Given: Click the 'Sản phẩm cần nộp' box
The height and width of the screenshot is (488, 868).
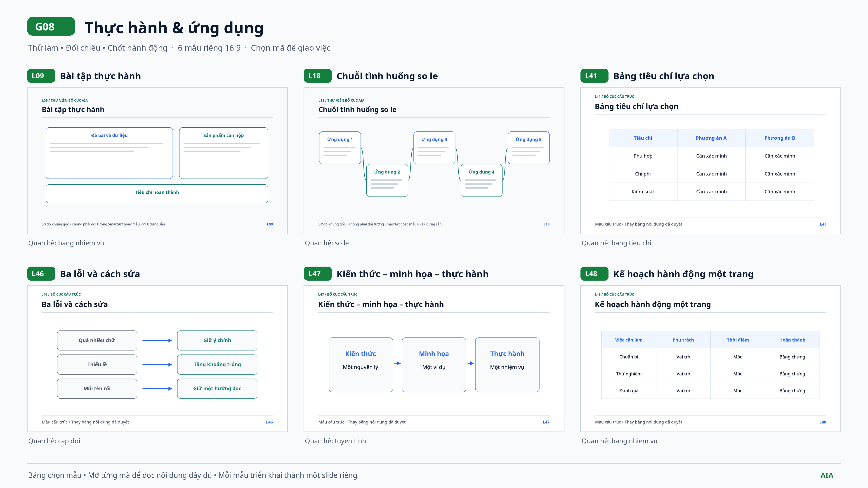Looking at the screenshot, I should [x=223, y=153].
